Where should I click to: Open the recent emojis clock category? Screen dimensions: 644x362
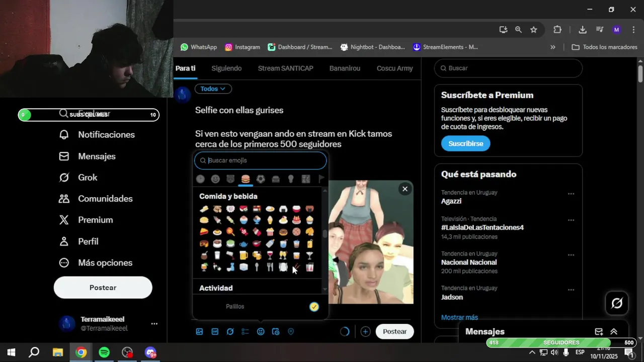pos(200,178)
